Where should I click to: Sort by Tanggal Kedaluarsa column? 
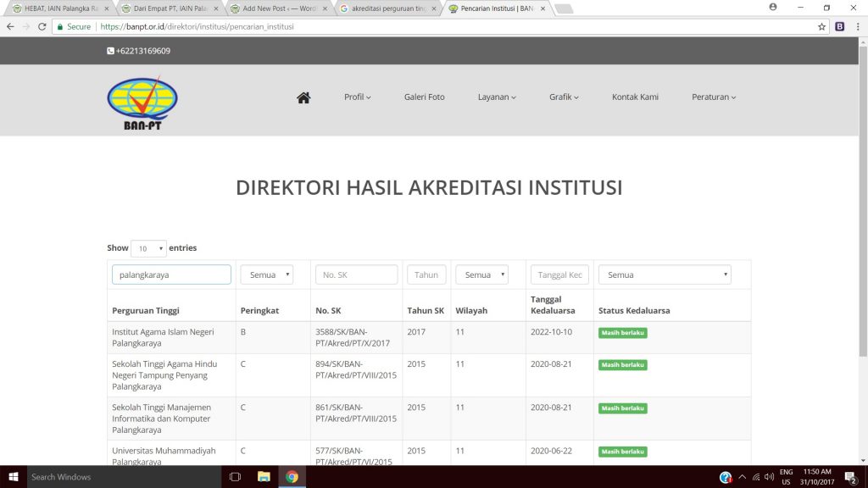(553, 305)
